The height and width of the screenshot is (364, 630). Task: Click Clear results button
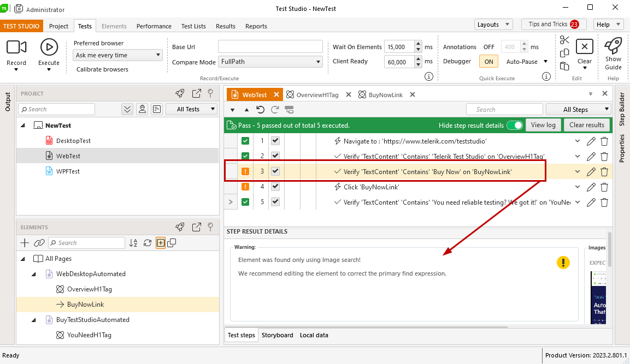pos(587,125)
